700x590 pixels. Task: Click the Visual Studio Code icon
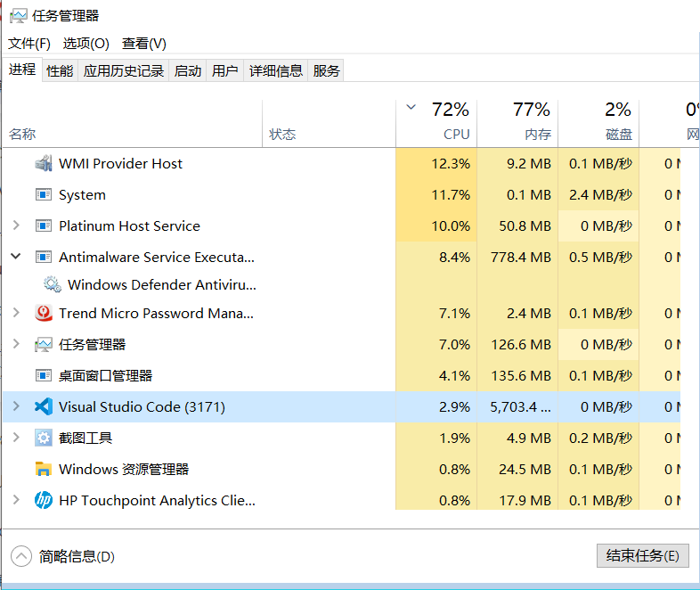(x=44, y=406)
